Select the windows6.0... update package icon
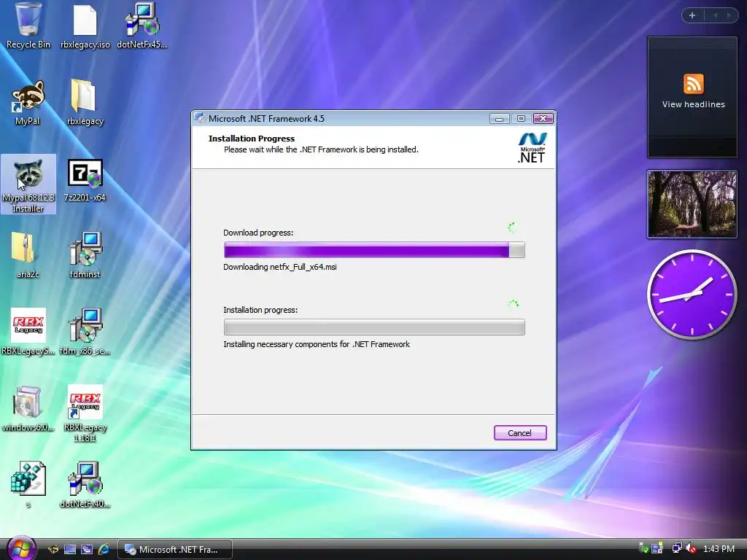This screenshot has height=560, width=747. point(28,408)
